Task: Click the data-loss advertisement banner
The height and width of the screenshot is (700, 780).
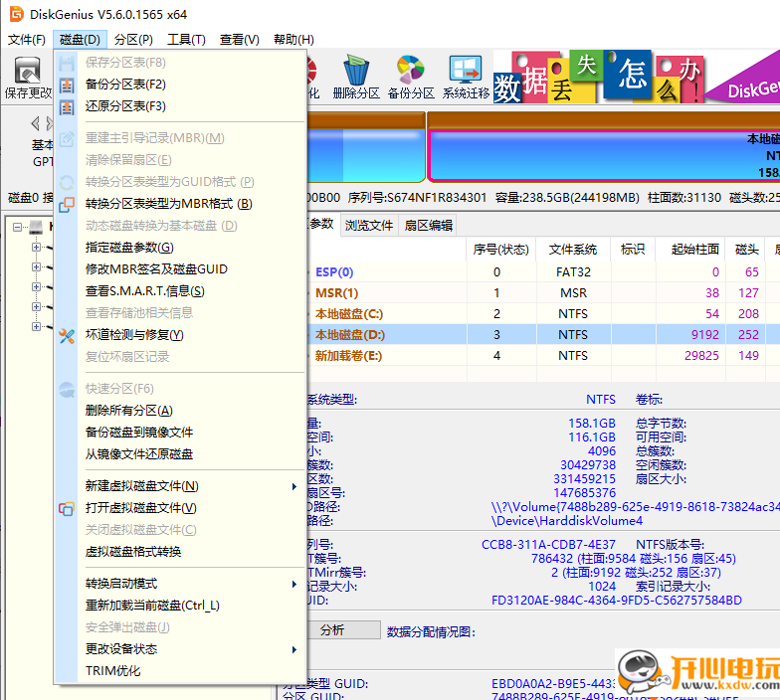Action: (x=637, y=77)
